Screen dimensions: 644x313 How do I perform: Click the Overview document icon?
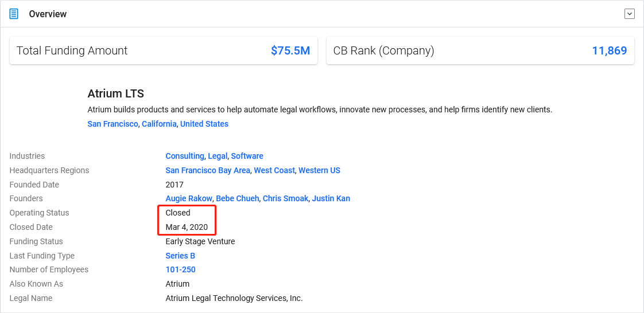[x=14, y=14]
